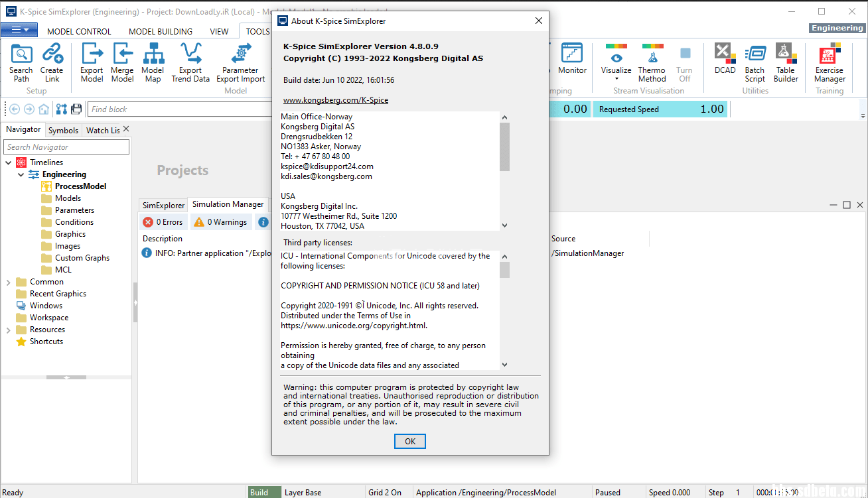The image size is (868, 498).
Task: Select the Symbols tab
Action: [63, 131]
